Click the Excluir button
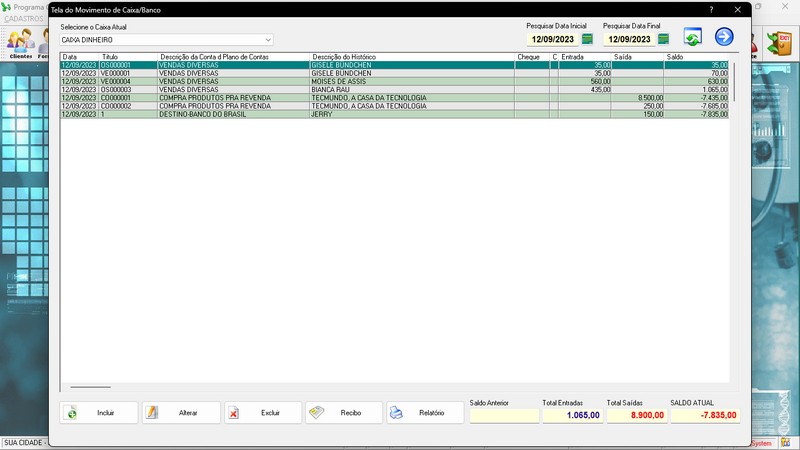Viewport: 800px width, 450px height. click(x=263, y=412)
